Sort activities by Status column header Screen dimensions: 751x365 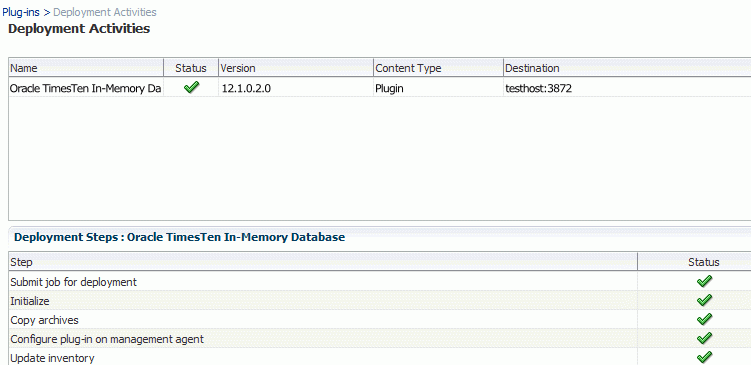[191, 68]
